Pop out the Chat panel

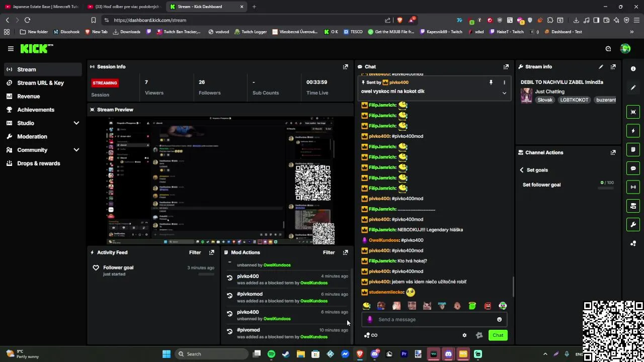tap(506, 66)
